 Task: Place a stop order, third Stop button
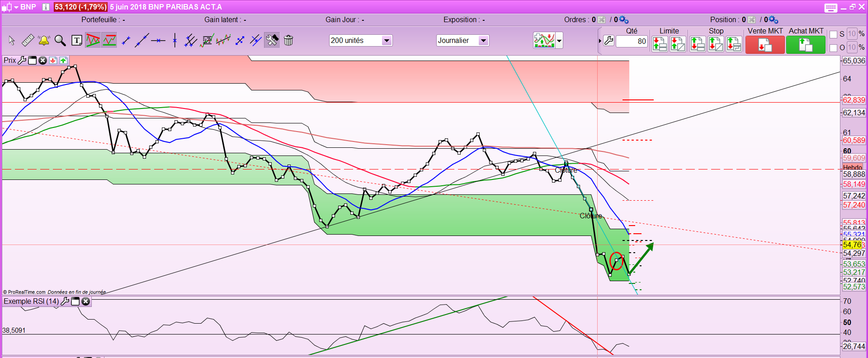734,44
